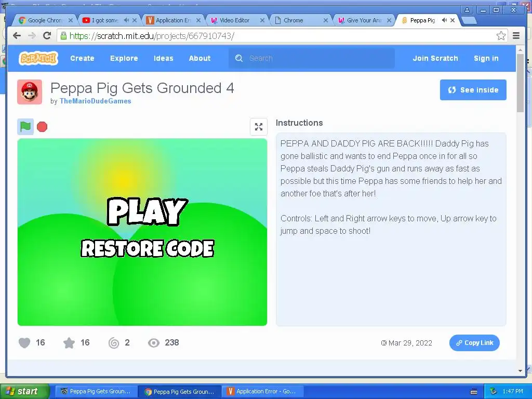Open TheMarioDudeGames profile link
The image size is (532, 399).
[x=96, y=101]
